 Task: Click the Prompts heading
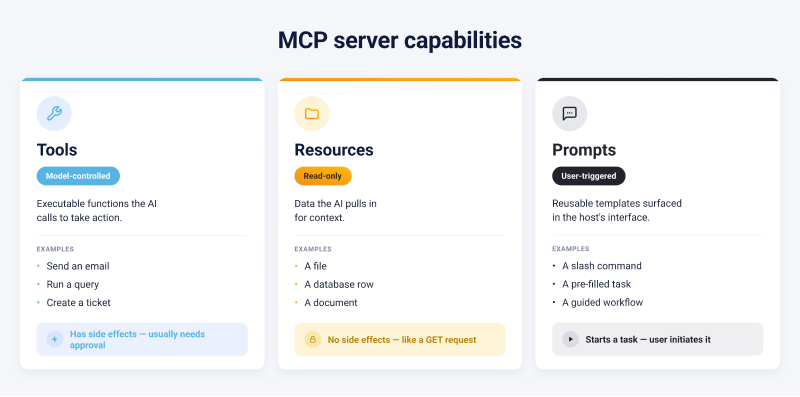[584, 150]
